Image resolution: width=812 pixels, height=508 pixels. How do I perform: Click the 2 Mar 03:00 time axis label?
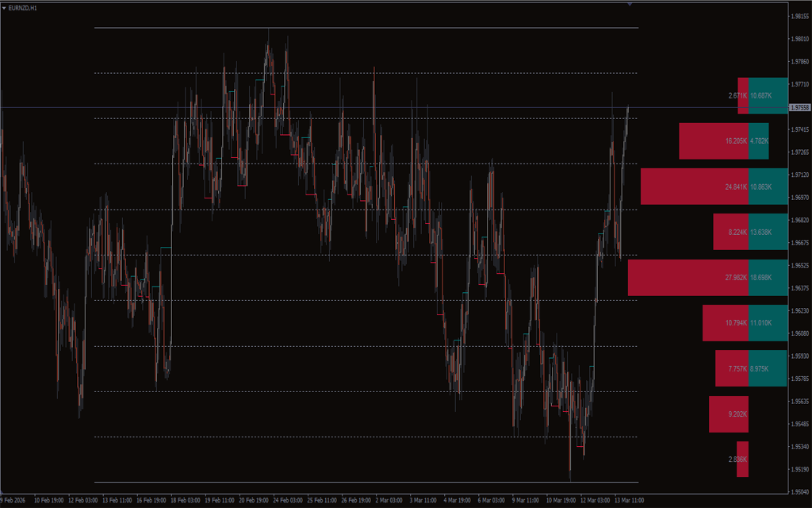click(x=389, y=501)
